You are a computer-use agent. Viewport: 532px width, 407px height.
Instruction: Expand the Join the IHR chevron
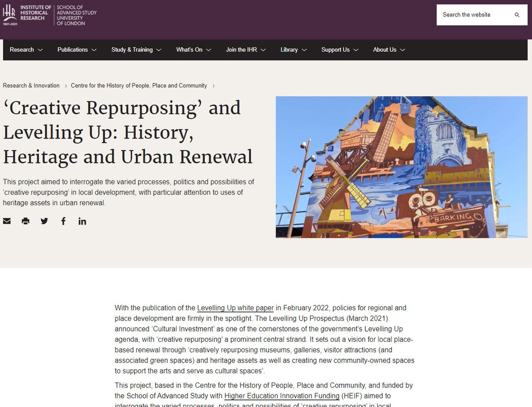[263, 50]
